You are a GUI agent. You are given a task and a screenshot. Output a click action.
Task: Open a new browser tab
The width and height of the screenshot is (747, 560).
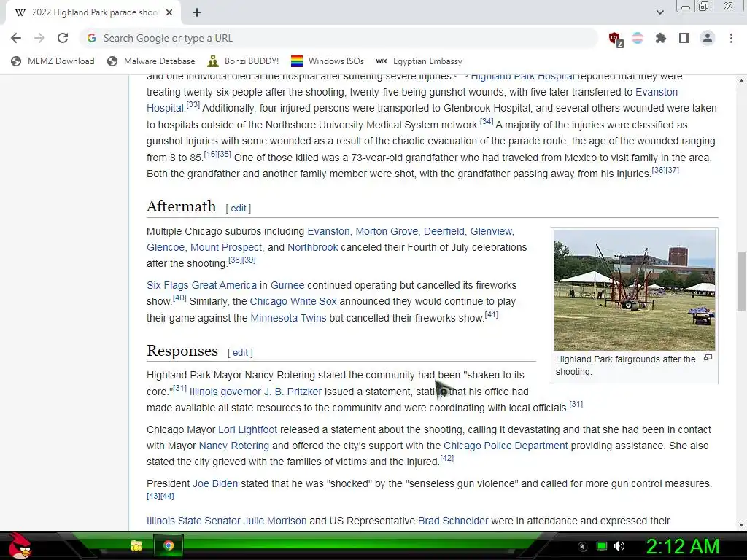[197, 12]
